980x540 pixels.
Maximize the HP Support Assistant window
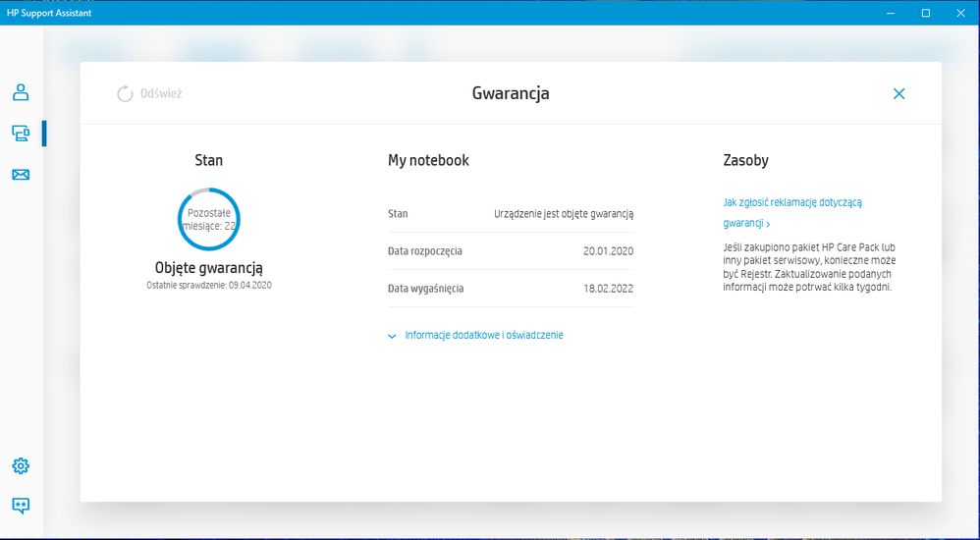click(925, 13)
